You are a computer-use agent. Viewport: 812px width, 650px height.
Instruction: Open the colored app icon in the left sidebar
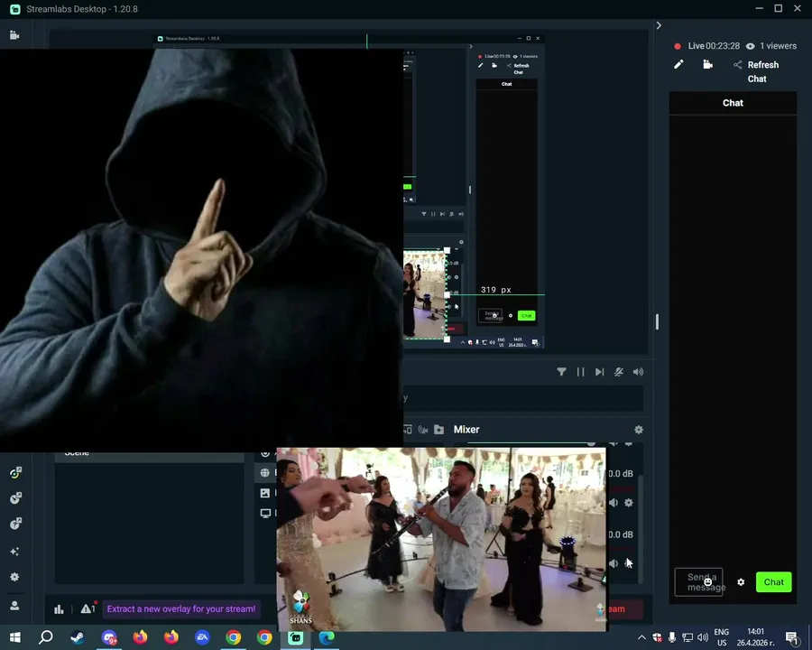[x=15, y=473]
